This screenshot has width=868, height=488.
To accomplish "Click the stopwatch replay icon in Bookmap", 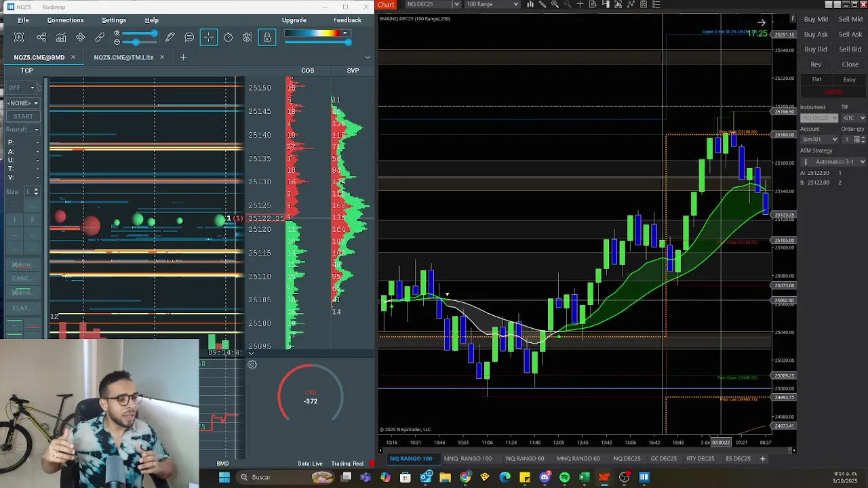I will 229,37.
